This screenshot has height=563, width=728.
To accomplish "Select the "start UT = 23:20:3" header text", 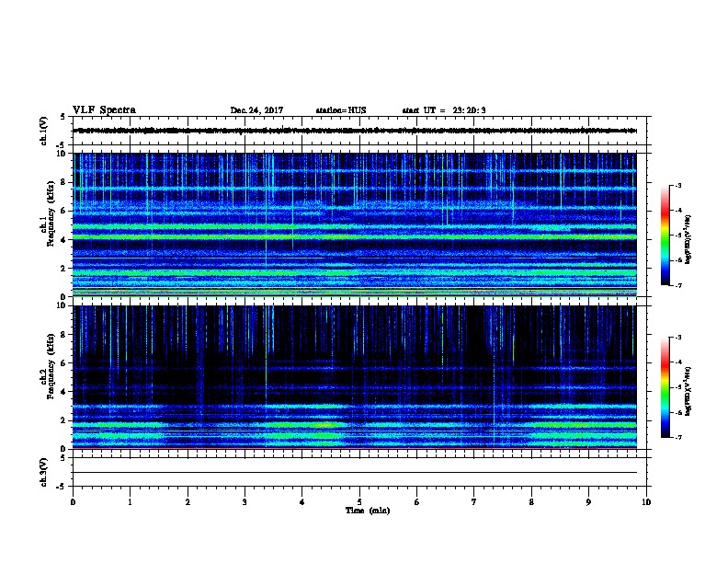I will 444,110.
